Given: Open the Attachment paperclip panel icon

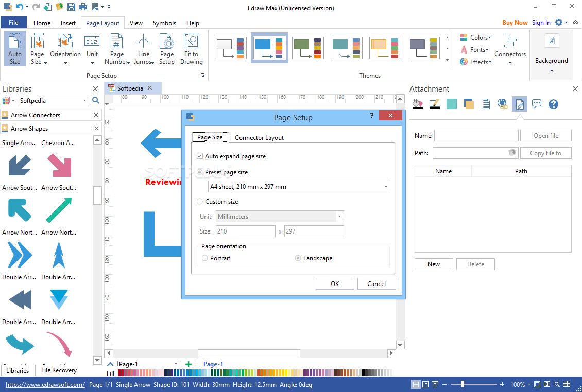Looking at the screenshot, I should tap(520, 104).
